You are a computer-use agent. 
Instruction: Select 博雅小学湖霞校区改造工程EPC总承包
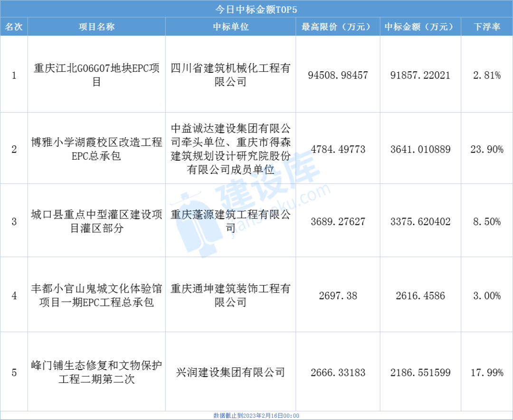pyautogui.click(x=97, y=149)
